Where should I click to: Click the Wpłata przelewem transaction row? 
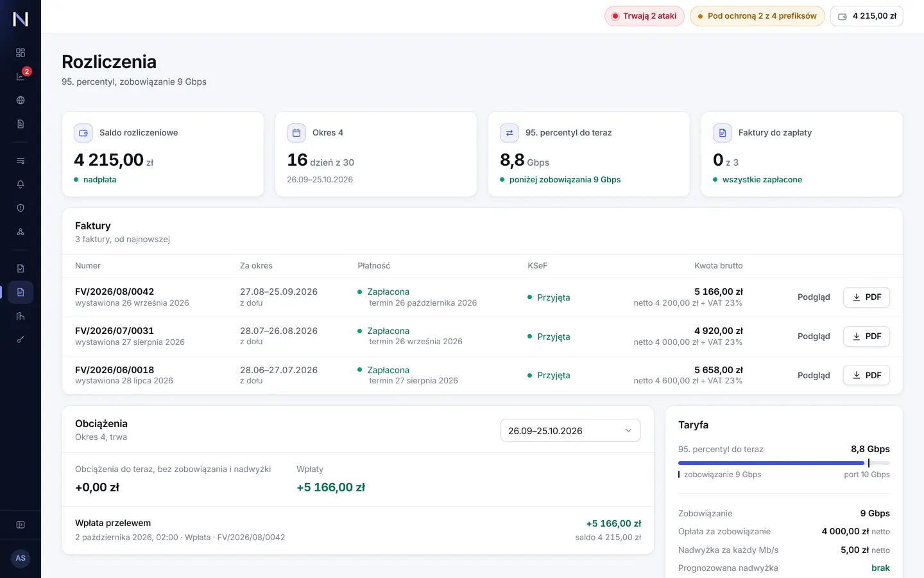[358, 530]
